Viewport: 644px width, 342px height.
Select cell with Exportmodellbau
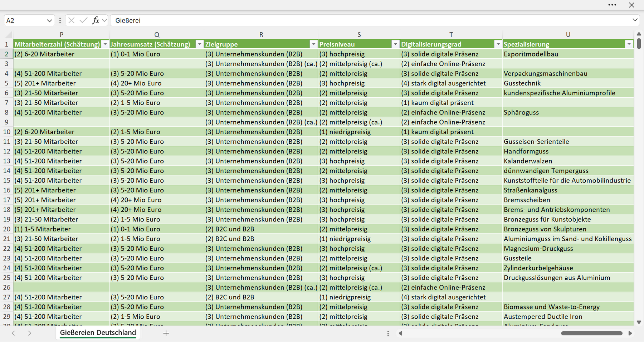coord(568,54)
